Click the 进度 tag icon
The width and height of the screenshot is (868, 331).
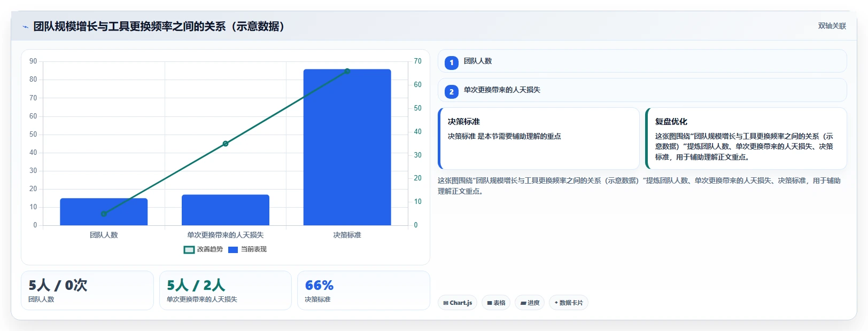[523, 303]
